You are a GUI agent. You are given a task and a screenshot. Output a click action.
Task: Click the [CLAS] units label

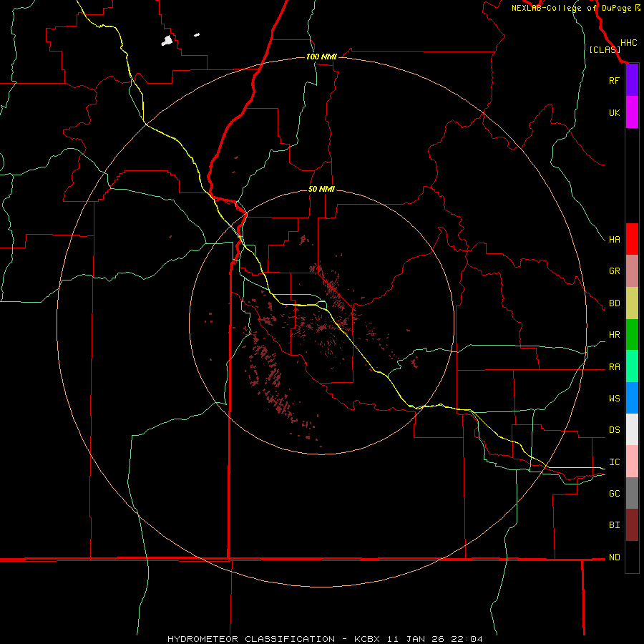(x=605, y=49)
